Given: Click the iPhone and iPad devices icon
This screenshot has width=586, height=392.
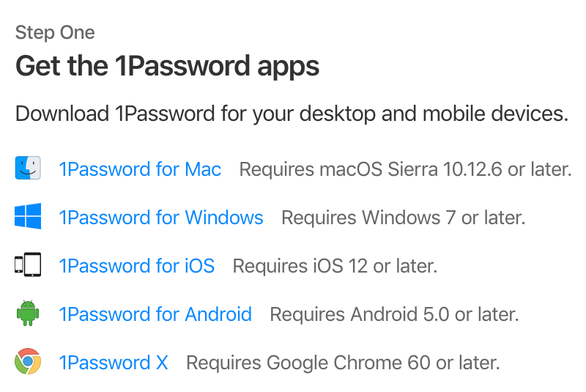Looking at the screenshot, I should pos(28,265).
